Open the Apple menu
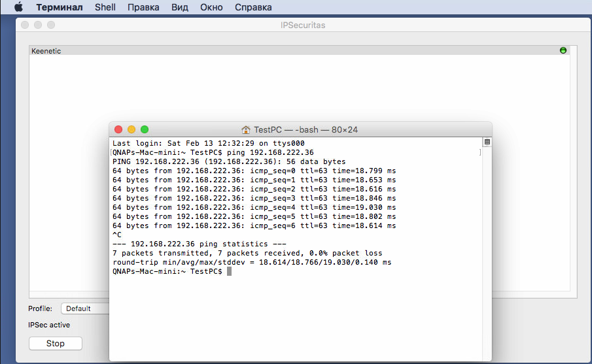This screenshot has width=592, height=364. pos(18,7)
